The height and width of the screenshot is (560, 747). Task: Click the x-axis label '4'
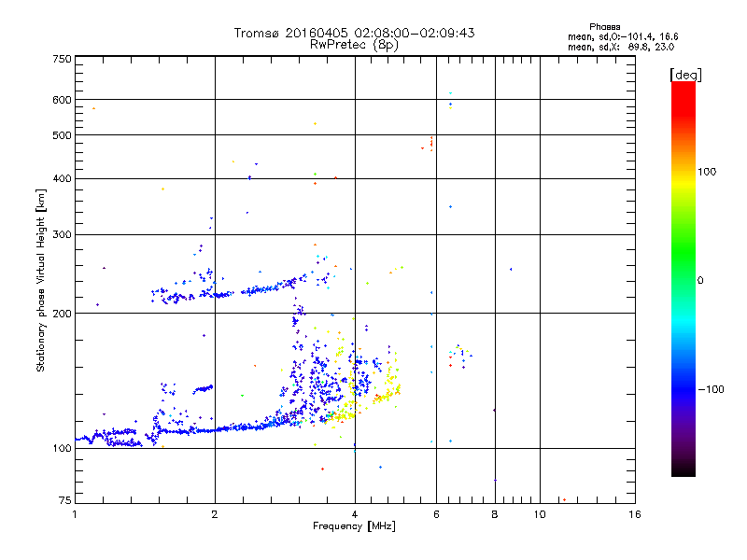pyautogui.click(x=355, y=514)
